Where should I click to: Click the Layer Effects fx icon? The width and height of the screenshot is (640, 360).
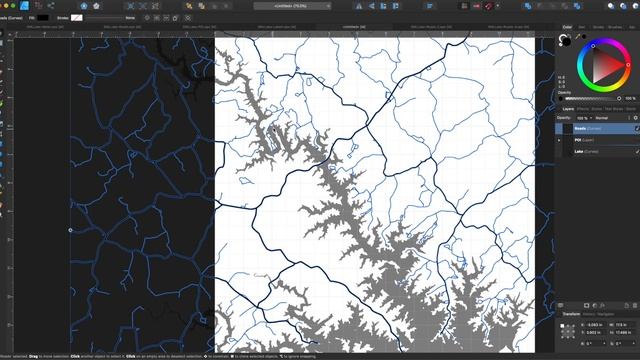coord(602,305)
